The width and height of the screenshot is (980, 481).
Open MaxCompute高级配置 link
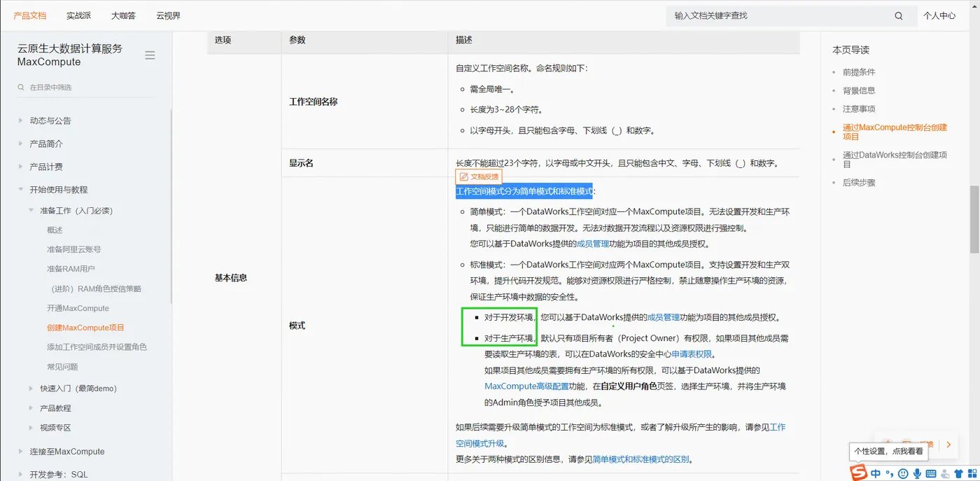pos(526,386)
